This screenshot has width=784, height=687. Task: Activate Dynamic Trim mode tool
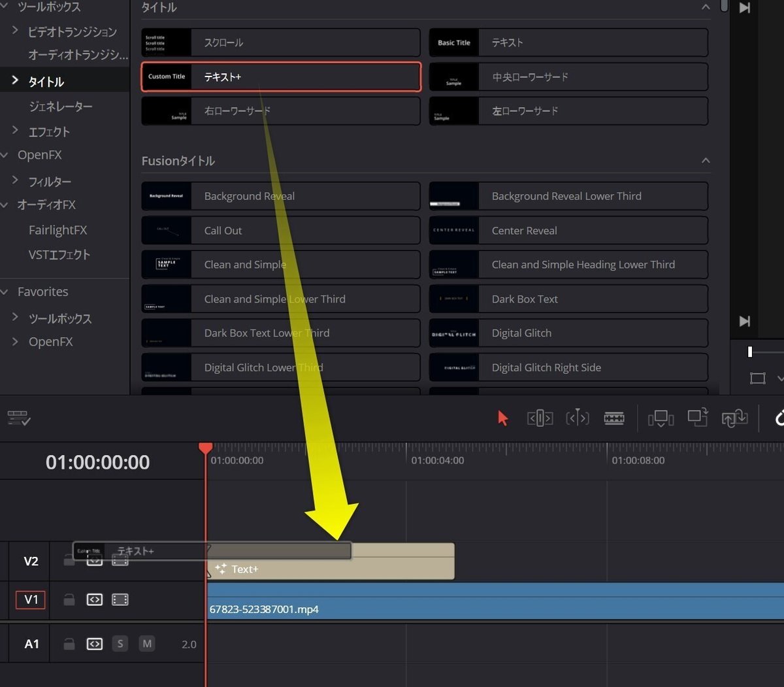(x=578, y=418)
